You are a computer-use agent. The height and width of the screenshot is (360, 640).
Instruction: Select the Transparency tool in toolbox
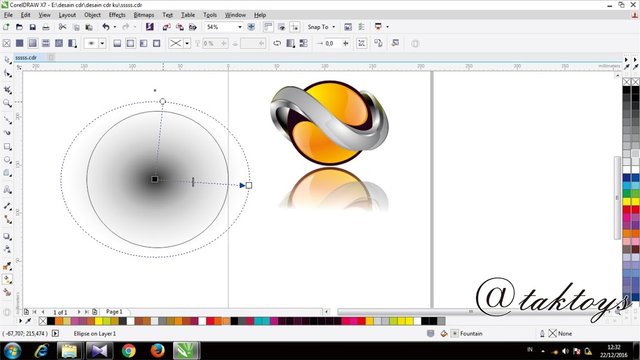coord(7,249)
